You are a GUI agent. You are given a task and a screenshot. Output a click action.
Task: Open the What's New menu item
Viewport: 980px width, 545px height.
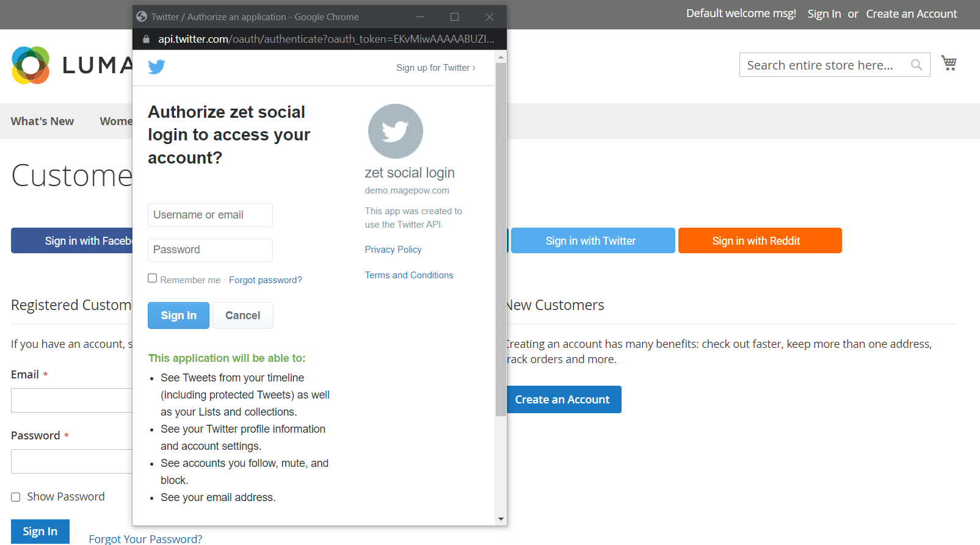click(42, 121)
